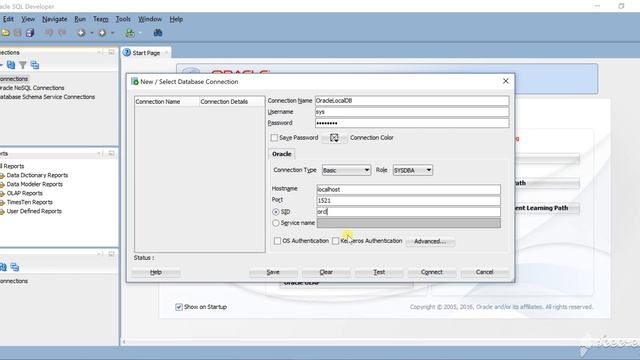Open the Window menu

coord(150,19)
